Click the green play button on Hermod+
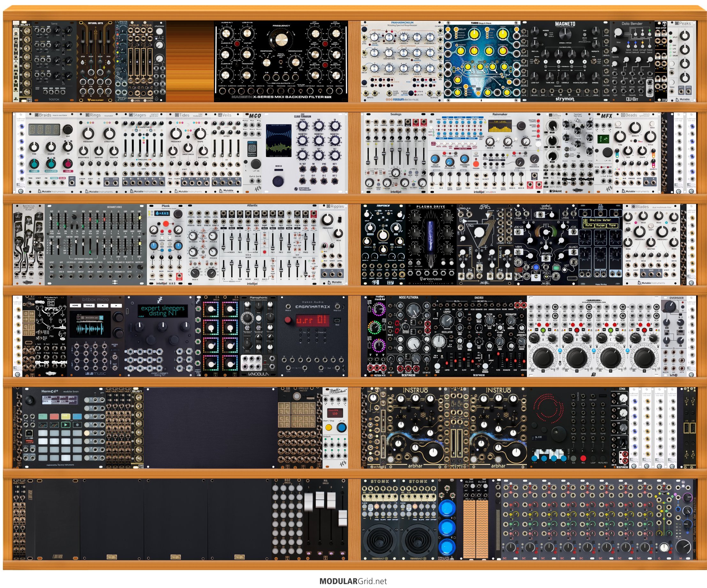Image resolution: width=707 pixels, height=588 pixels. pyautogui.click(x=65, y=425)
